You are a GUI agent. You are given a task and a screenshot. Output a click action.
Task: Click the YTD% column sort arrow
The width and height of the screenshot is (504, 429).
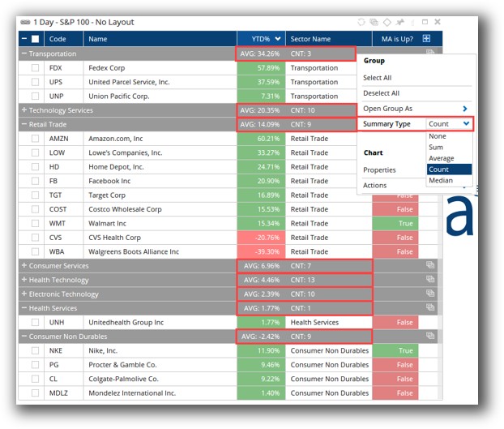point(278,38)
